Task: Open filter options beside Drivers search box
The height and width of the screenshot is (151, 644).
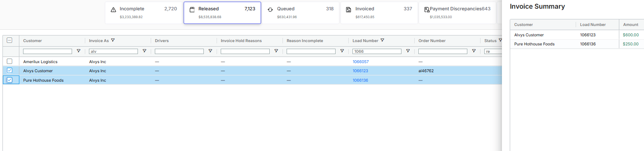Action: click(210, 51)
